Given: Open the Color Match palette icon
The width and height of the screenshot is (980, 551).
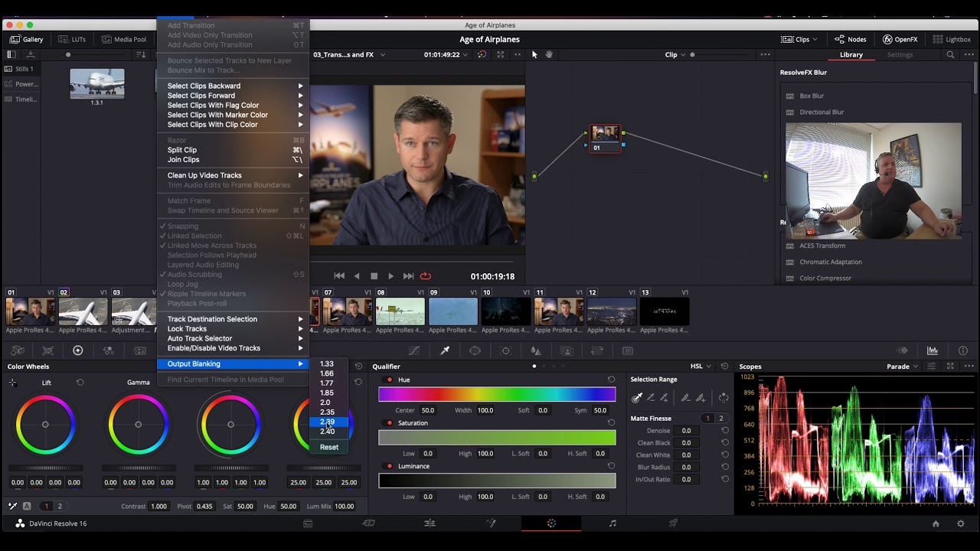Looking at the screenshot, I should pos(47,350).
